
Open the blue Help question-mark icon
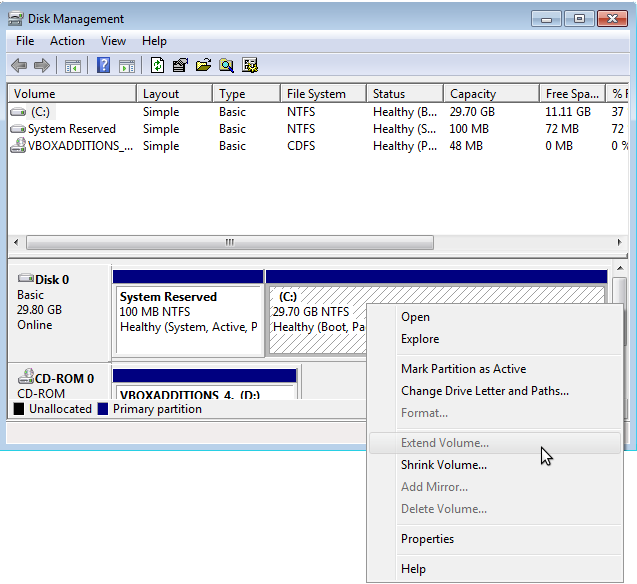point(104,65)
